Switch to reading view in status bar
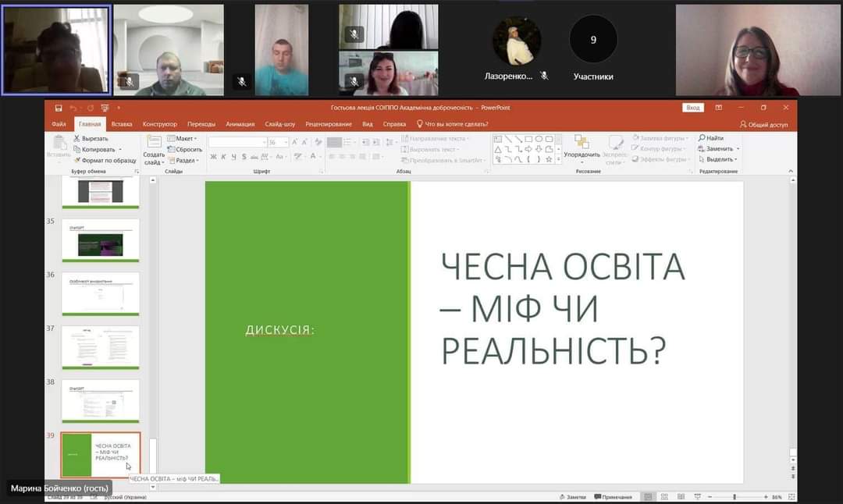The image size is (843, 504). point(681,497)
